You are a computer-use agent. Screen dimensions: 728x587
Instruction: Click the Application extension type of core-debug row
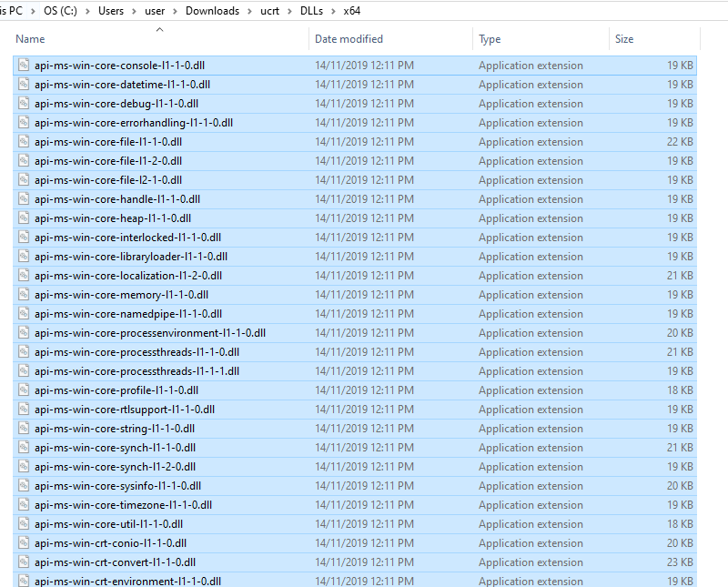coord(531,104)
